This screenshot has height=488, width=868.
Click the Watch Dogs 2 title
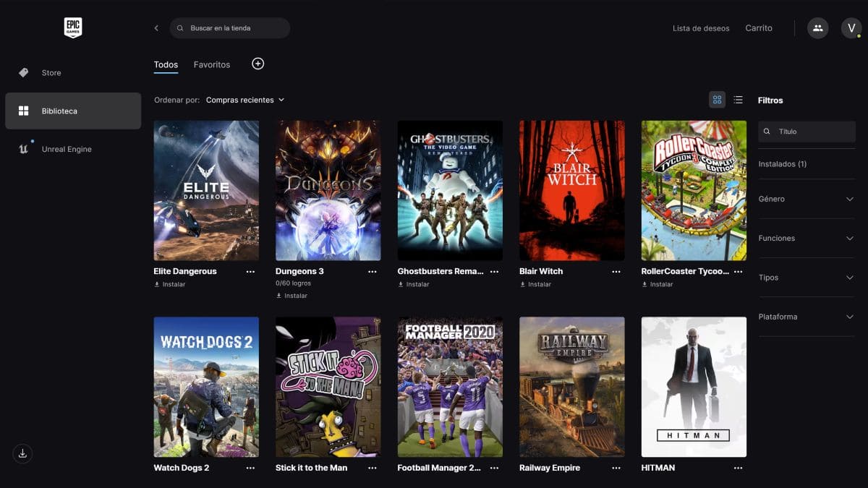coord(182,468)
